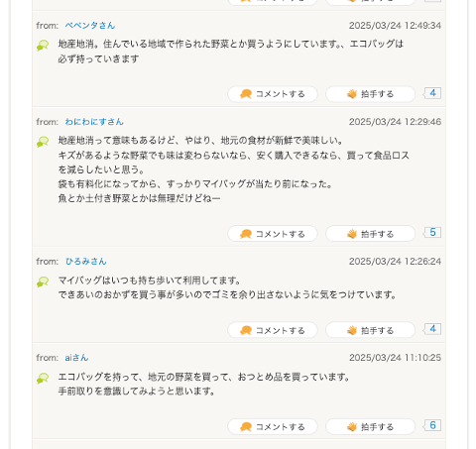Click 拍手する on ペペンタさん's post

click(x=370, y=94)
